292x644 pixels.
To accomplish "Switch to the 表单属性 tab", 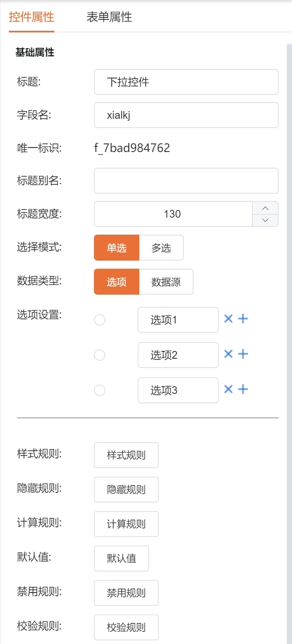I will click(x=109, y=17).
